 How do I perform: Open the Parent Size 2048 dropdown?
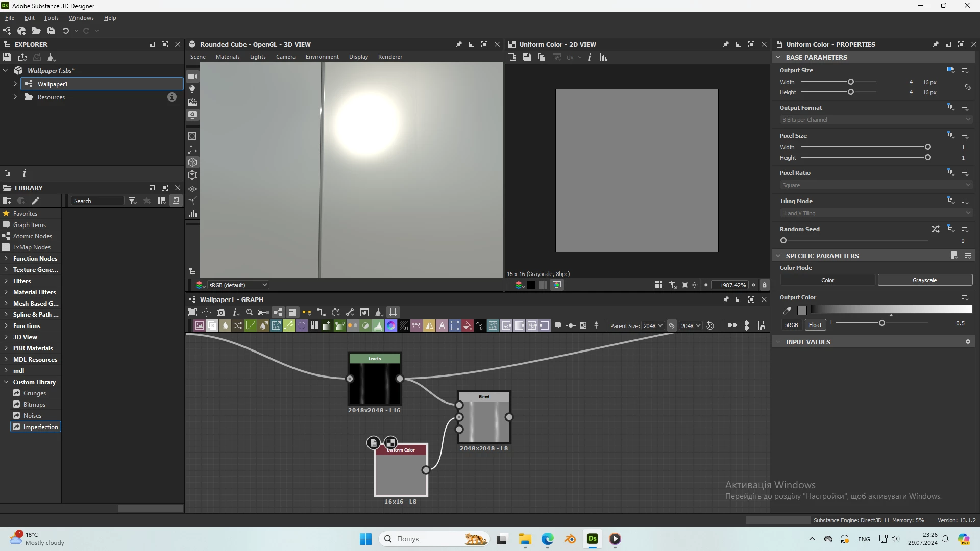[653, 326]
